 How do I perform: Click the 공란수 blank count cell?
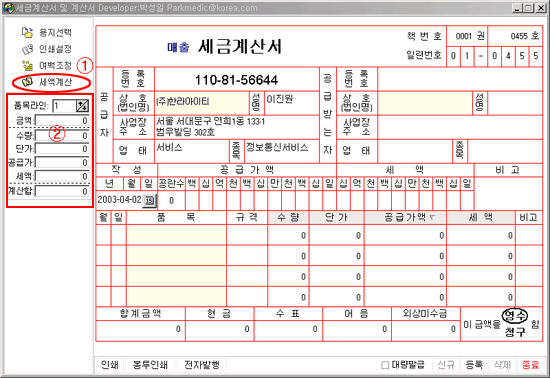[171, 201]
